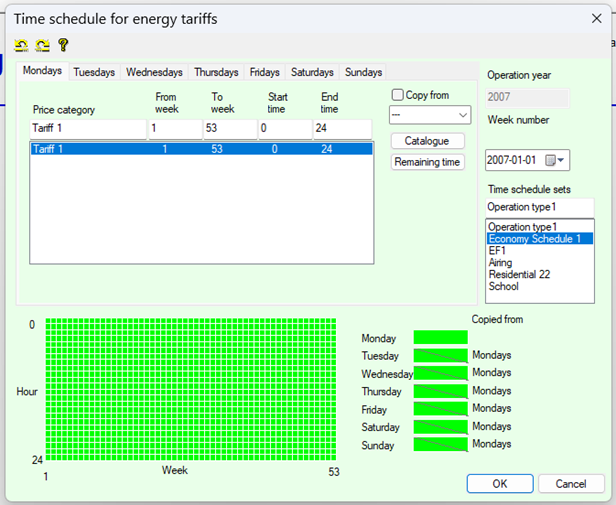Click the green Monday color bar

(440, 338)
